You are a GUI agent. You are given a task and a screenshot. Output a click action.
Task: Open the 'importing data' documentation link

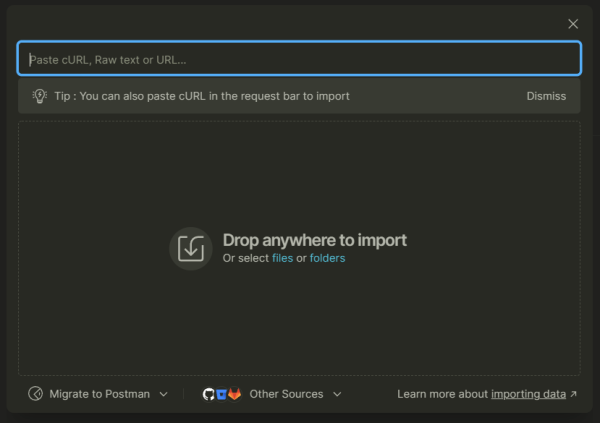tap(528, 394)
